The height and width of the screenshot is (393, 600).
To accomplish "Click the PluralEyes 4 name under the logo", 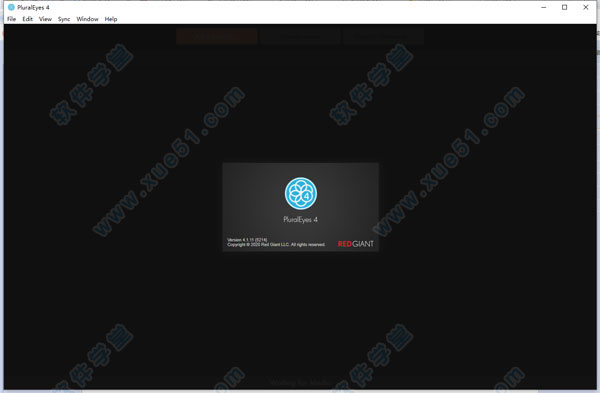I will pyautogui.click(x=300, y=220).
